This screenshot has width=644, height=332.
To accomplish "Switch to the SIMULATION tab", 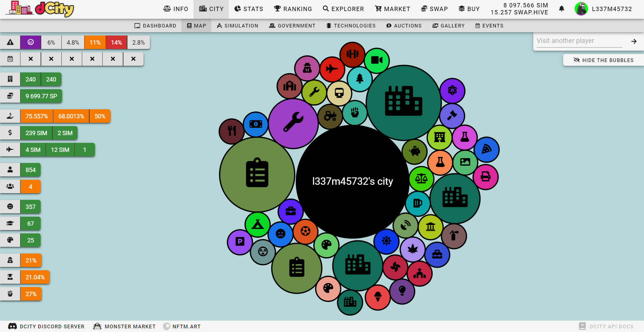I will [x=237, y=26].
